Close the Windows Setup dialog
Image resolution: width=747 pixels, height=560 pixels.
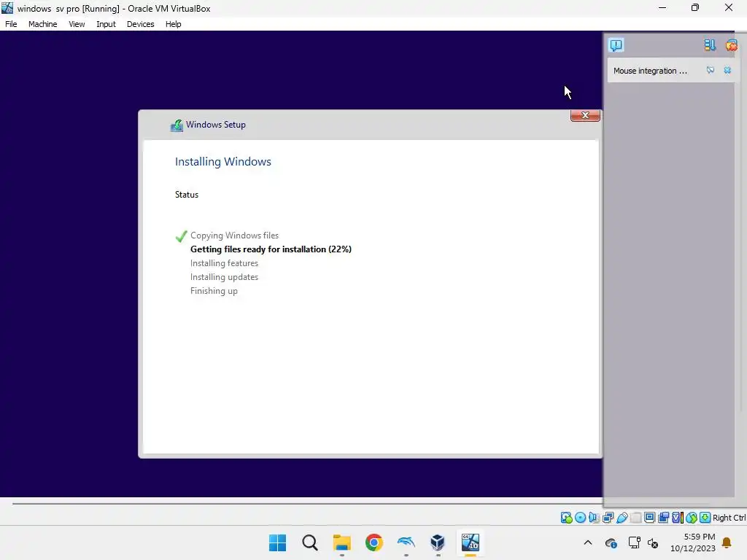pos(585,115)
